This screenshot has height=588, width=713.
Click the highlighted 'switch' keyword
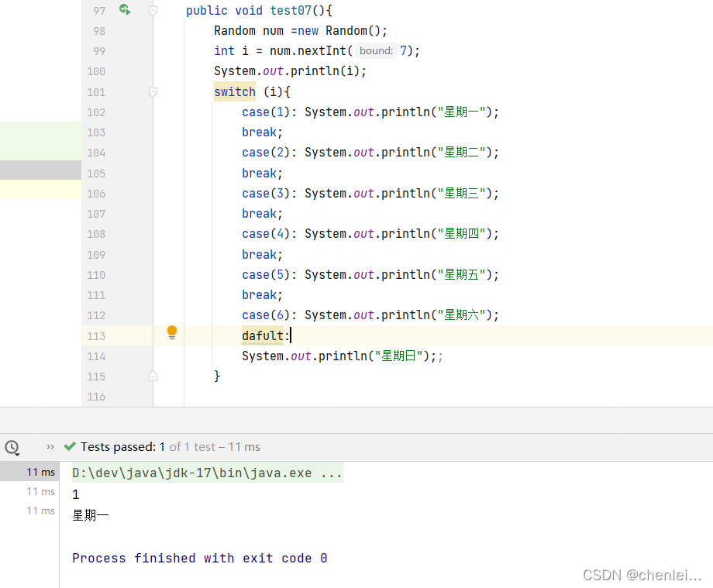click(x=235, y=91)
